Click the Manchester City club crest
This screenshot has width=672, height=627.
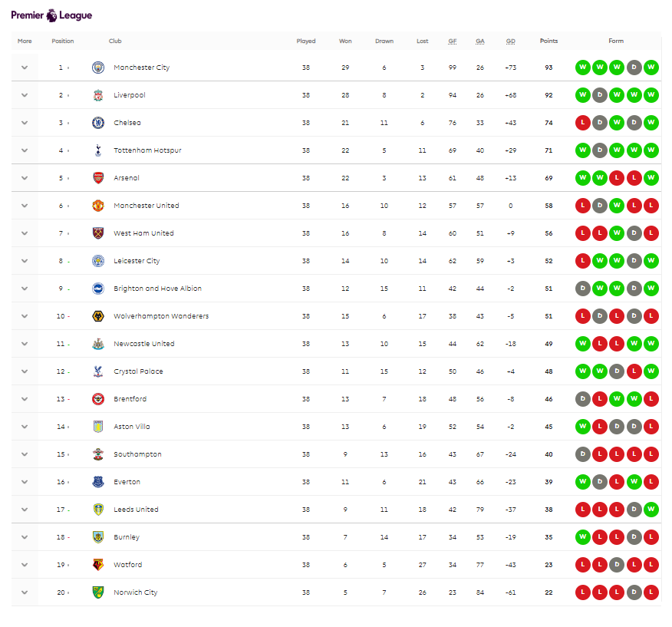click(x=97, y=68)
